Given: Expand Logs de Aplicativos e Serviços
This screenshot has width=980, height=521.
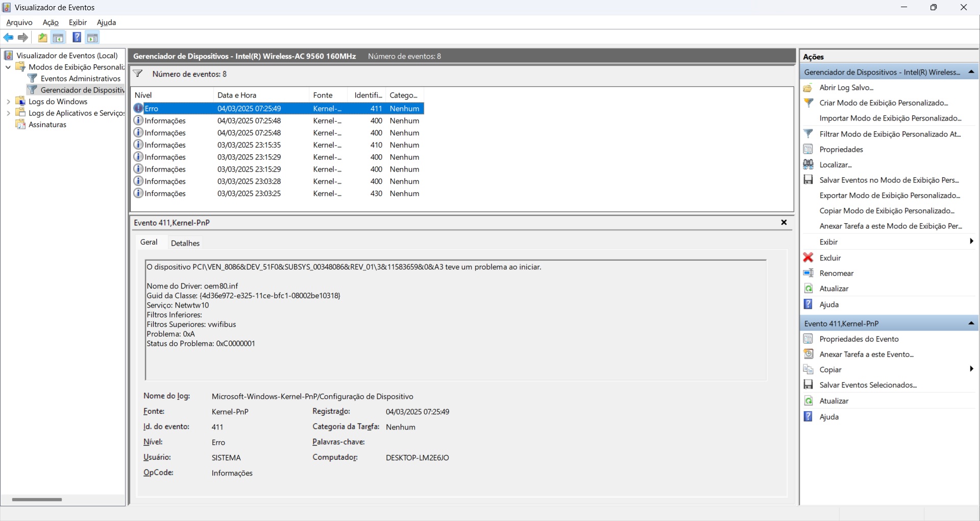Looking at the screenshot, I should [8, 113].
